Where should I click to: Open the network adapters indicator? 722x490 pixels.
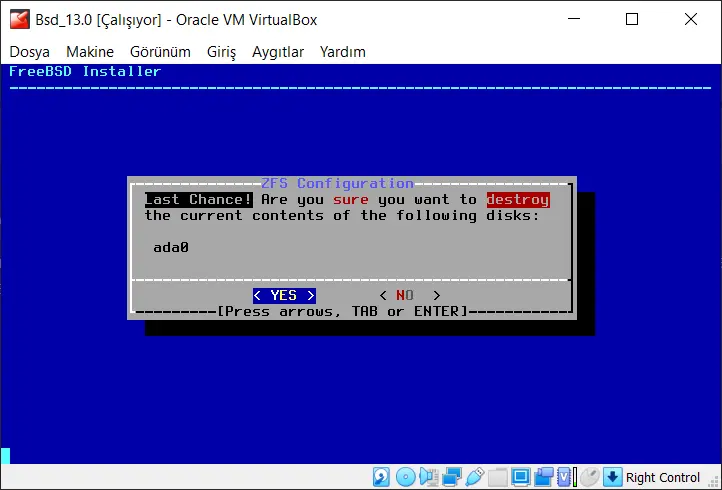tap(451, 477)
